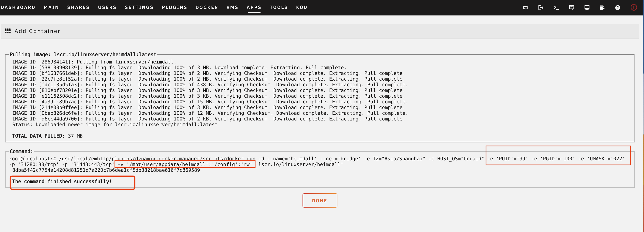Navigate to the SETTINGS tab
Image resolution: width=644 pixels, height=232 pixels.
[139, 8]
